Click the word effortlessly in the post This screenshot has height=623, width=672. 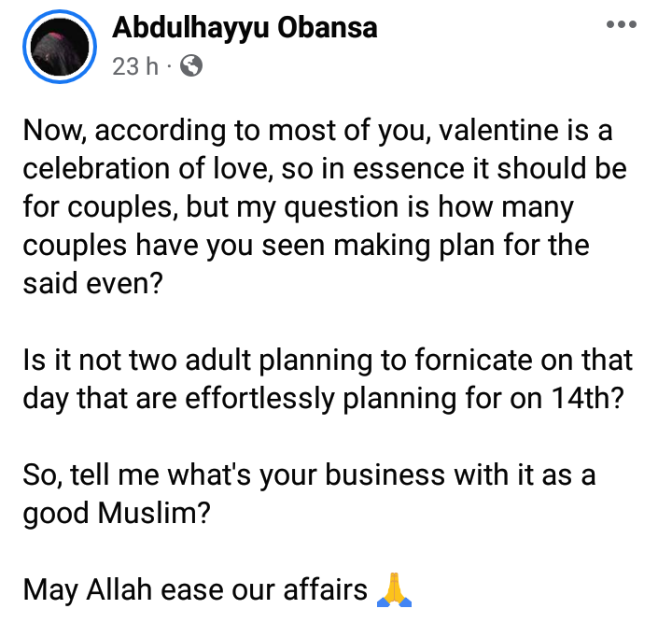point(259,400)
